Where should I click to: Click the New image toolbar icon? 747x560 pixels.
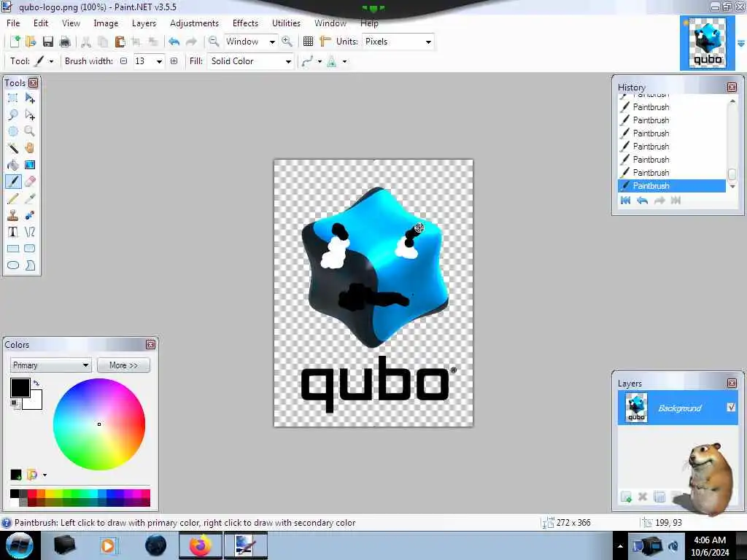(15, 42)
